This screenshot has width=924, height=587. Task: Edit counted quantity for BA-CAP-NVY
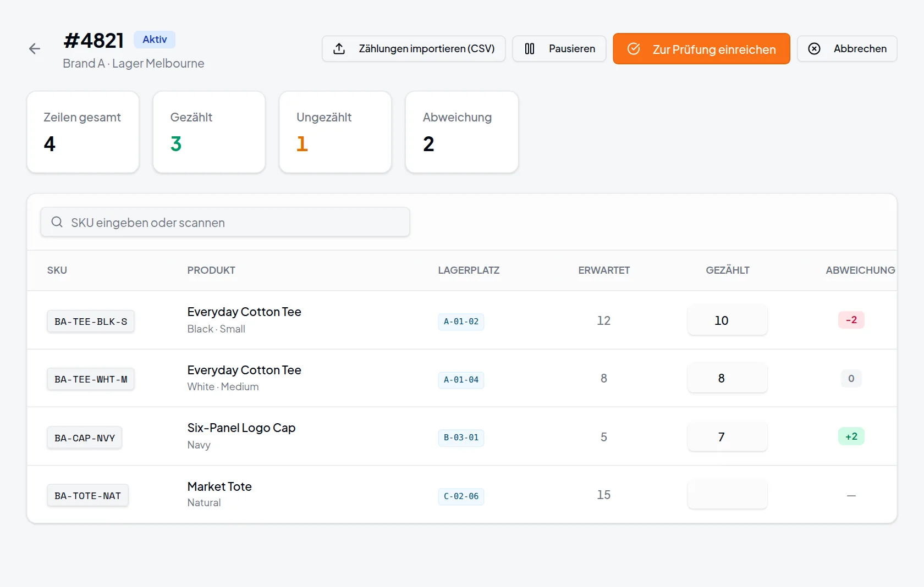click(727, 437)
